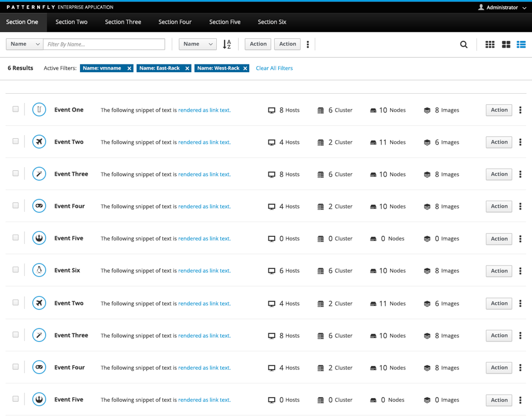
Task: Switch to the Section Four tab
Action: pyautogui.click(x=175, y=22)
